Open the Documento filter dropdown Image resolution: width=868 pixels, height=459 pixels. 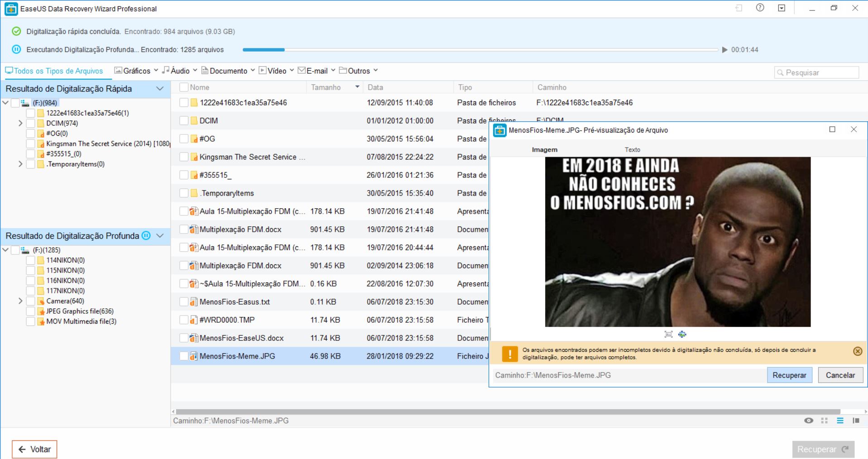click(228, 71)
